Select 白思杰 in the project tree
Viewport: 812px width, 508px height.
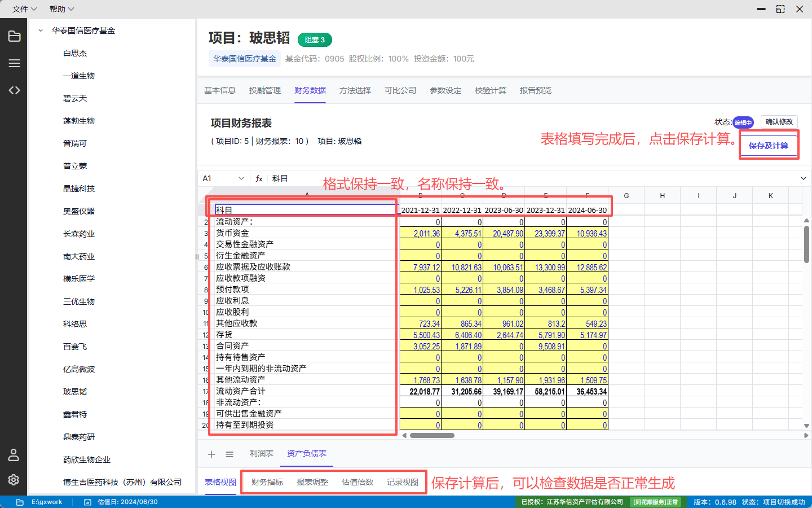coord(75,53)
